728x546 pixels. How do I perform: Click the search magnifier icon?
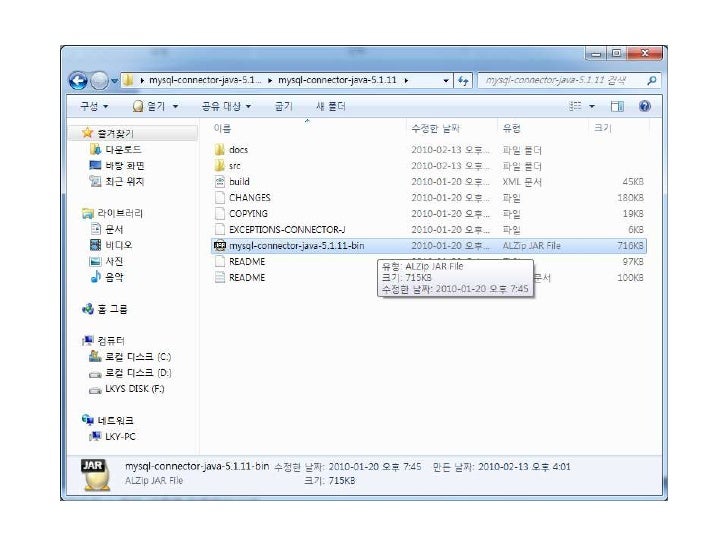(x=652, y=81)
